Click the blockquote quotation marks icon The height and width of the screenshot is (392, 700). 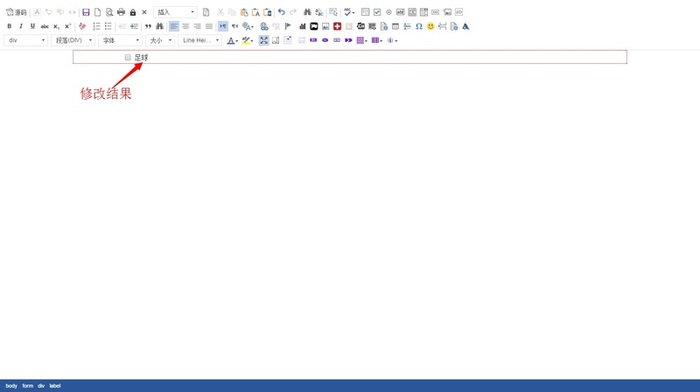click(x=148, y=26)
